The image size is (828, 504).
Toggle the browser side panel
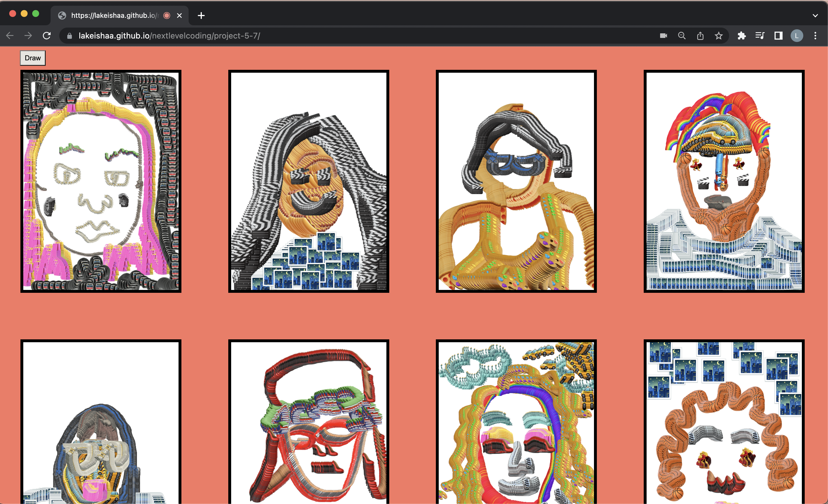779,36
